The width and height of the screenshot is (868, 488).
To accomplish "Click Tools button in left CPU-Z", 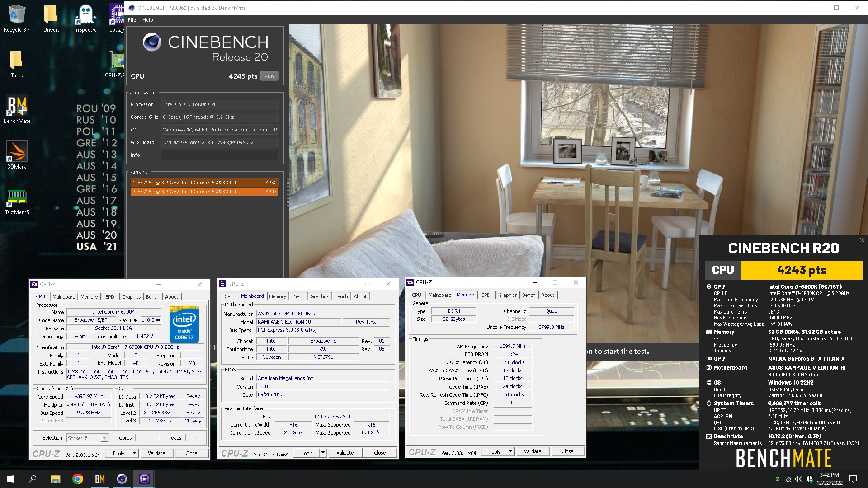I will [118, 453].
